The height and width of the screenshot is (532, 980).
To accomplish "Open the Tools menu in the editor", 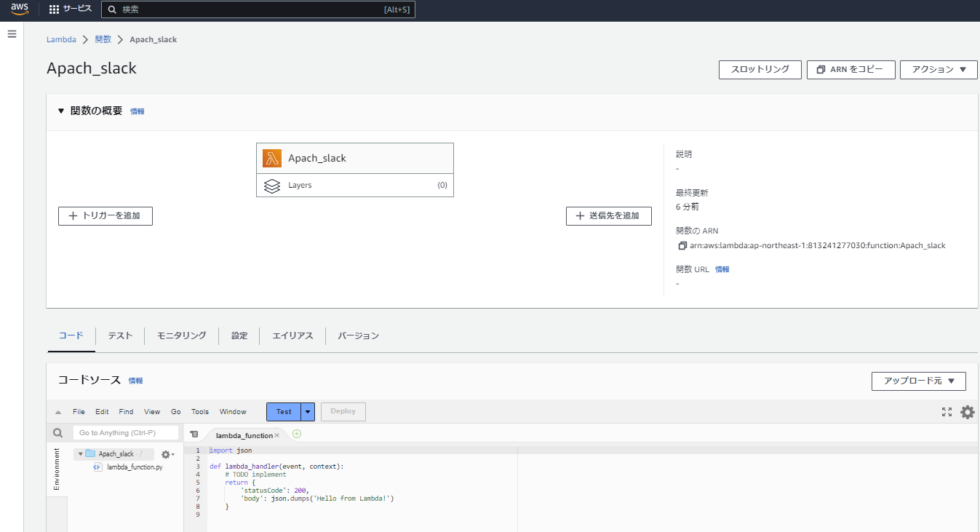I will pyautogui.click(x=199, y=411).
